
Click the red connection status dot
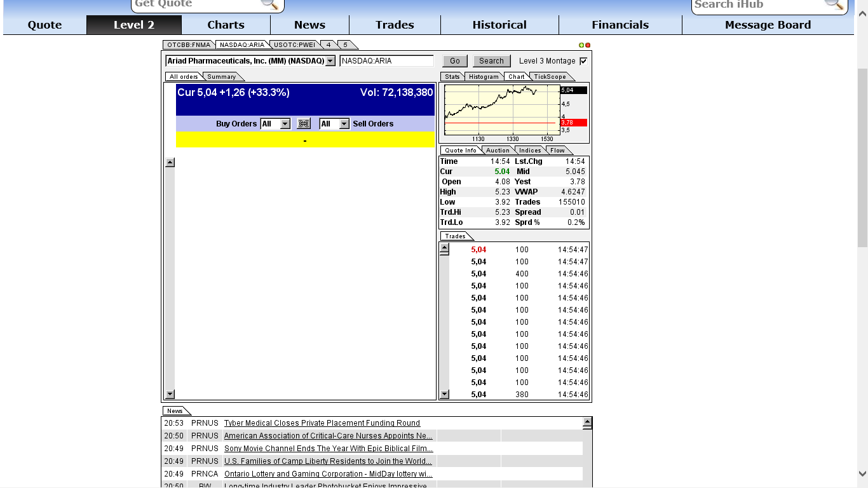(x=587, y=44)
